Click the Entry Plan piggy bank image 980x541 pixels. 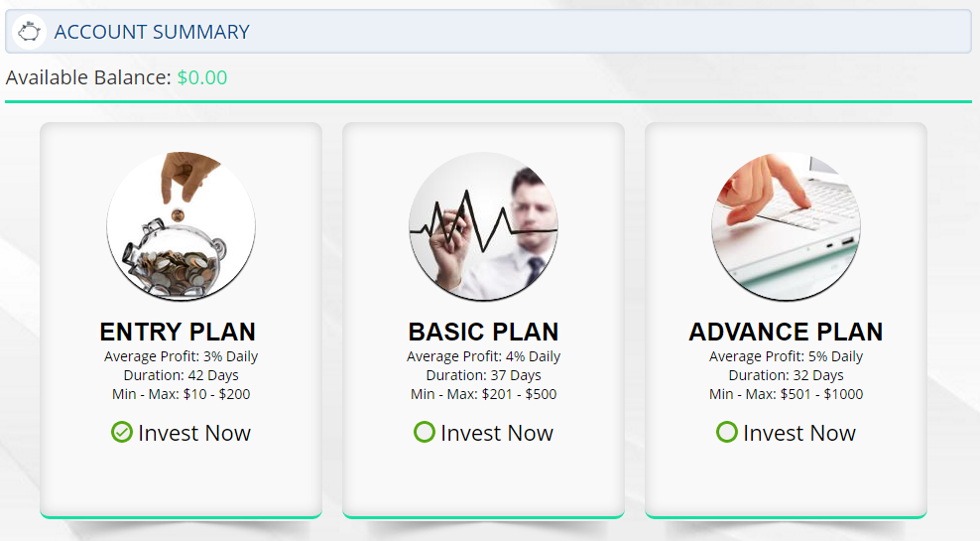(x=181, y=226)
